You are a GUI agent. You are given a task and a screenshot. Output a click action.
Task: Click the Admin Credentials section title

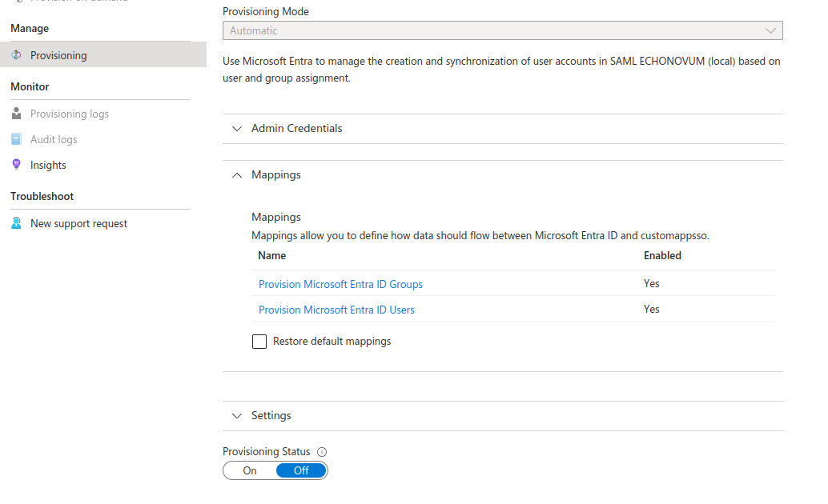297,128
